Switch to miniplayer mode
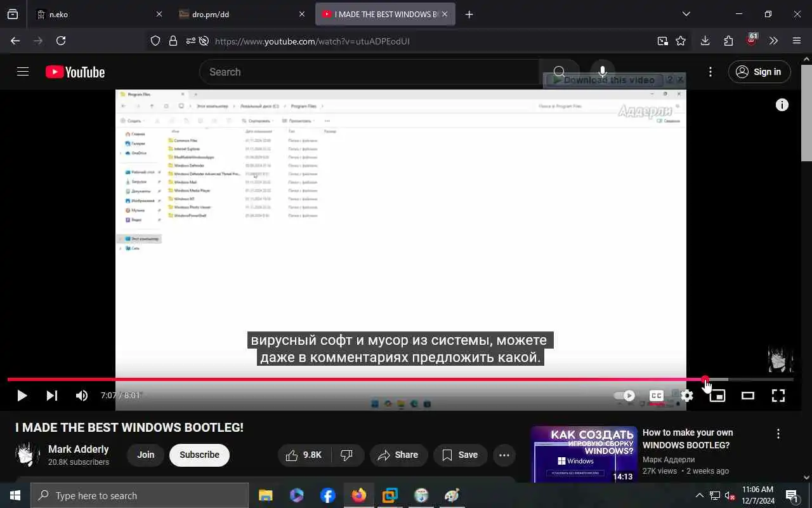 coord(717,396)
